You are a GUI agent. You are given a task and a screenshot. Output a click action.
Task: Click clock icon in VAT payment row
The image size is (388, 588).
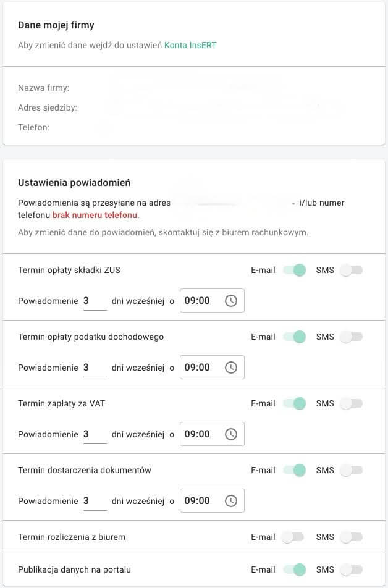click(x=230, y=434)
